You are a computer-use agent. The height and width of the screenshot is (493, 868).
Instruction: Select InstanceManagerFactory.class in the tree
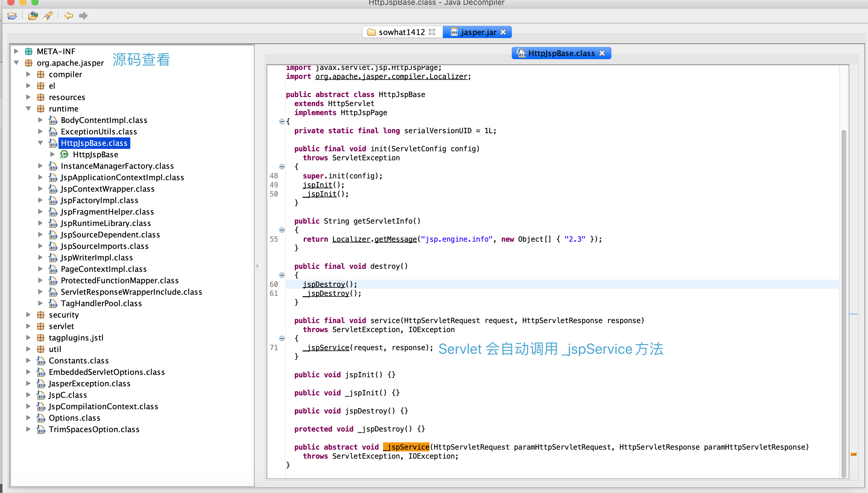(117, 166)
